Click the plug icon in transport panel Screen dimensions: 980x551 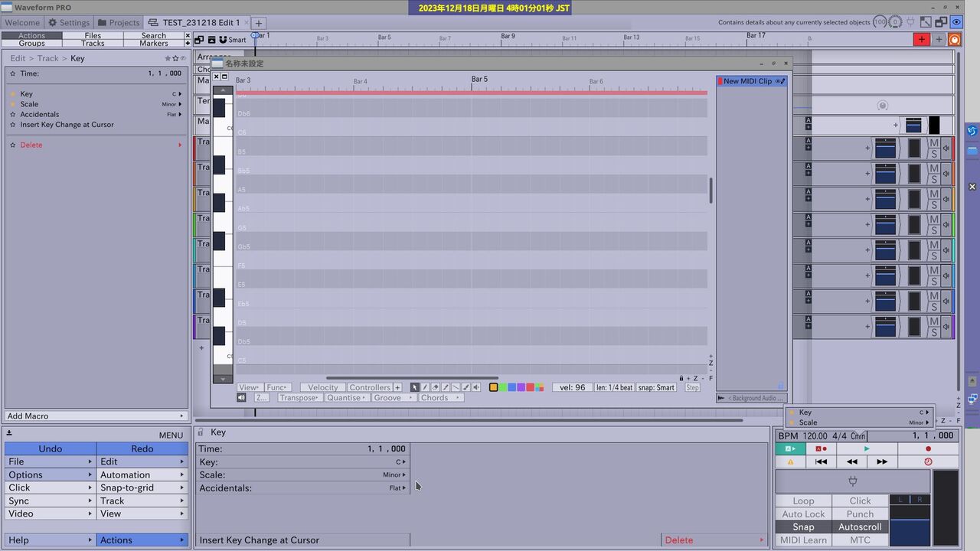tap(852, 481)
